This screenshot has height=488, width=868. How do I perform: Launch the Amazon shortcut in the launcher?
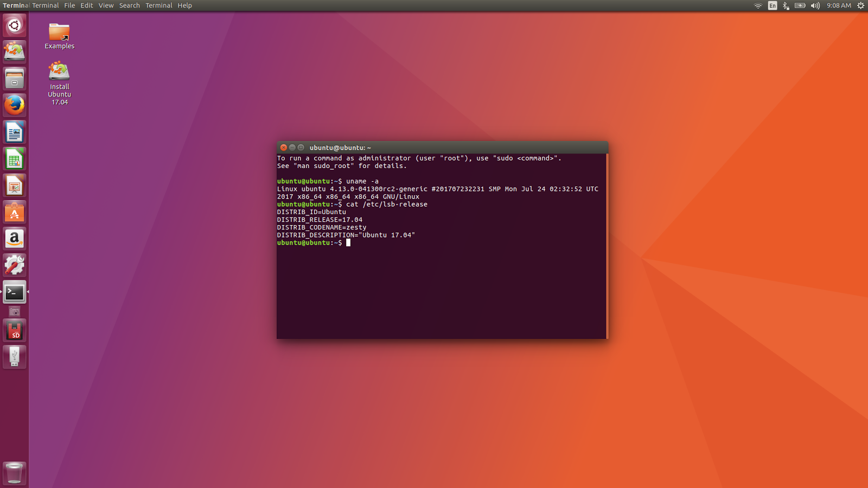click(x=14, y=239)
